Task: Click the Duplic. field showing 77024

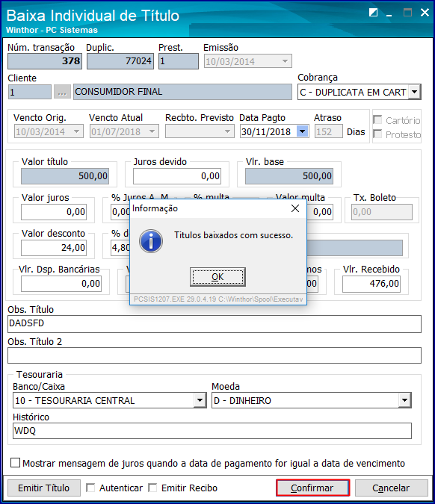Action: [120, 61]
